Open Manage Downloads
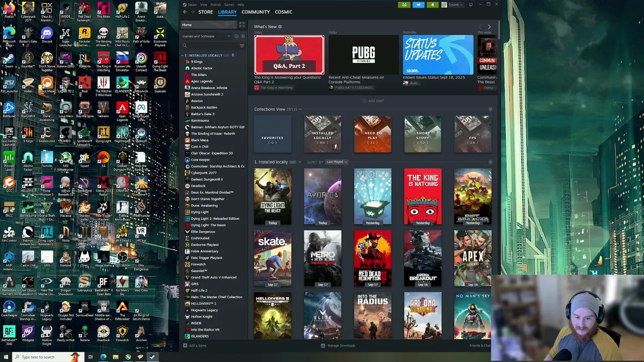 [x=338, y=345]
